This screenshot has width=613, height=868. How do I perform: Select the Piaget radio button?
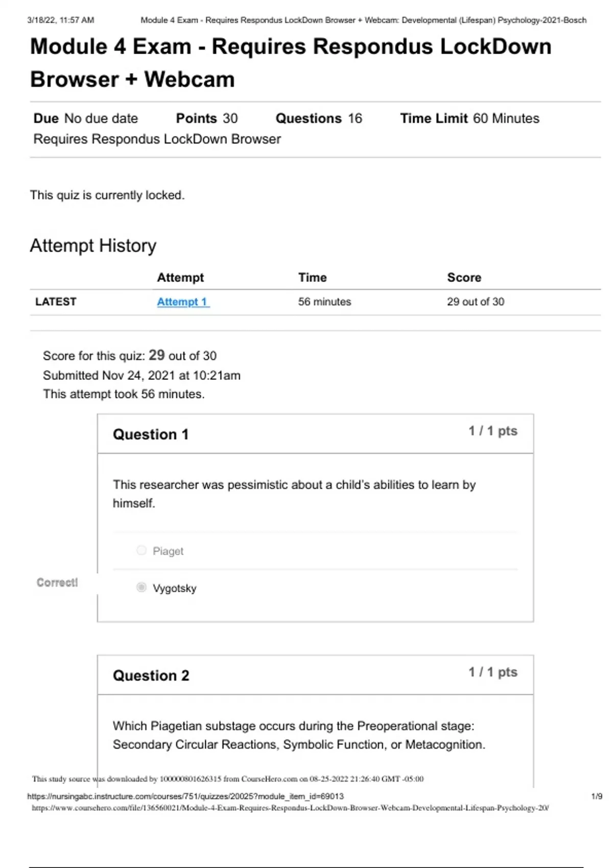click(x=142, y=550)
